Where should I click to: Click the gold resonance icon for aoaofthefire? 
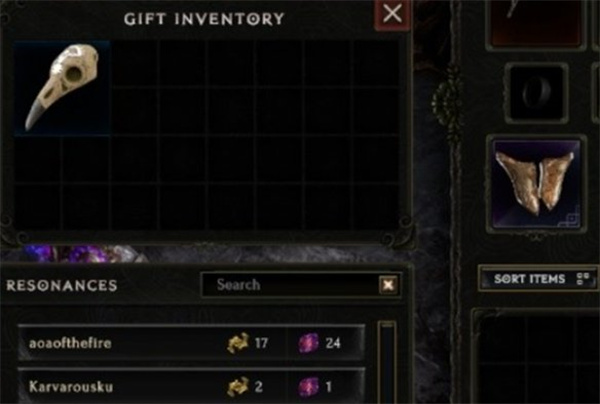tap(238, 342)
